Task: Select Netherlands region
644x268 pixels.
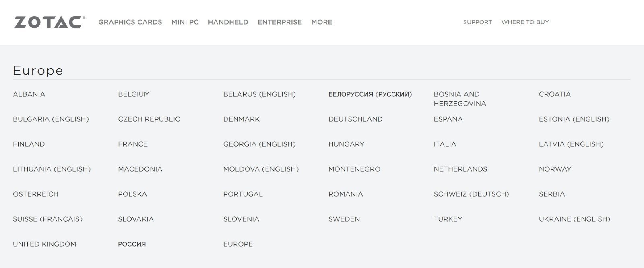Action: [x=460, y=169]
